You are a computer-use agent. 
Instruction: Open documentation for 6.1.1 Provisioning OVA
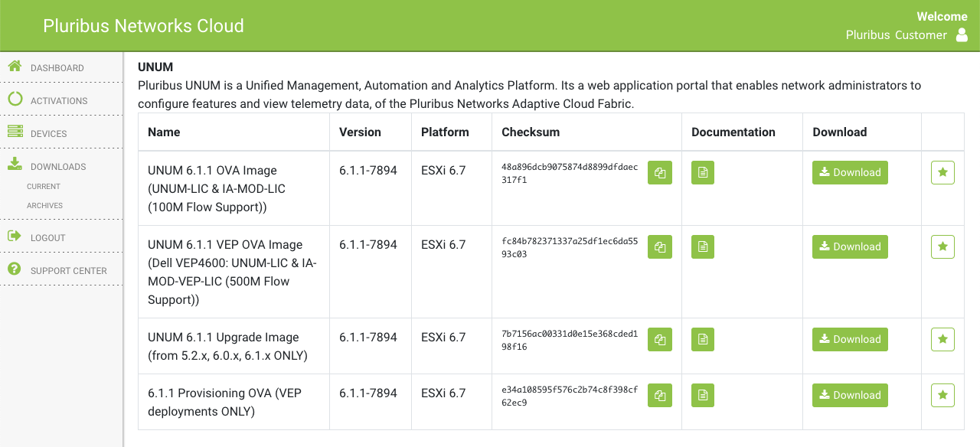[703, 396]
